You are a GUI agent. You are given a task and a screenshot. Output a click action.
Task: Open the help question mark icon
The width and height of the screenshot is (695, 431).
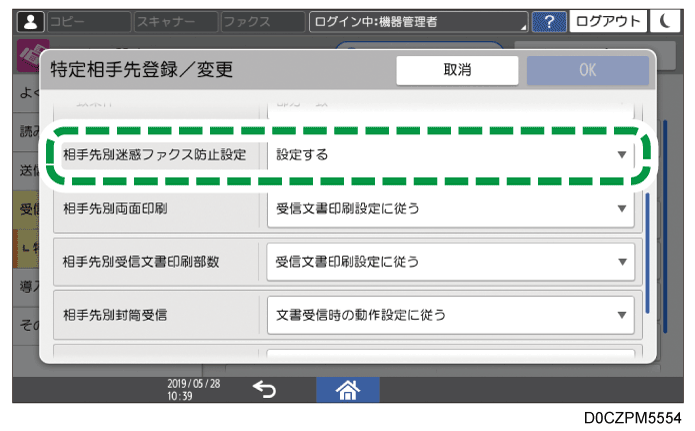coord(549,21)
